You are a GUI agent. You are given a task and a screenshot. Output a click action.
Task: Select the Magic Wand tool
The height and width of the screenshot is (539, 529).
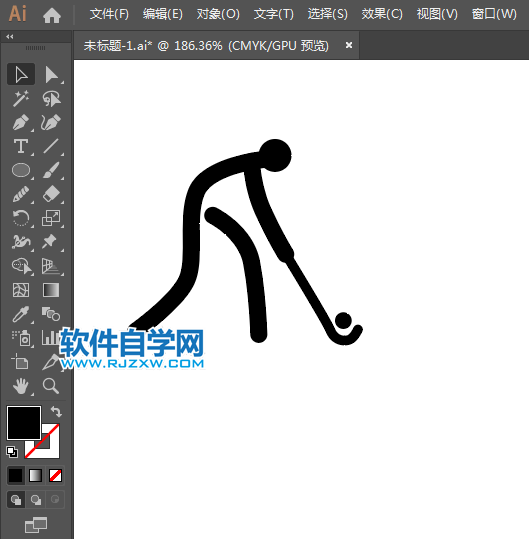(x=21, y=99)
